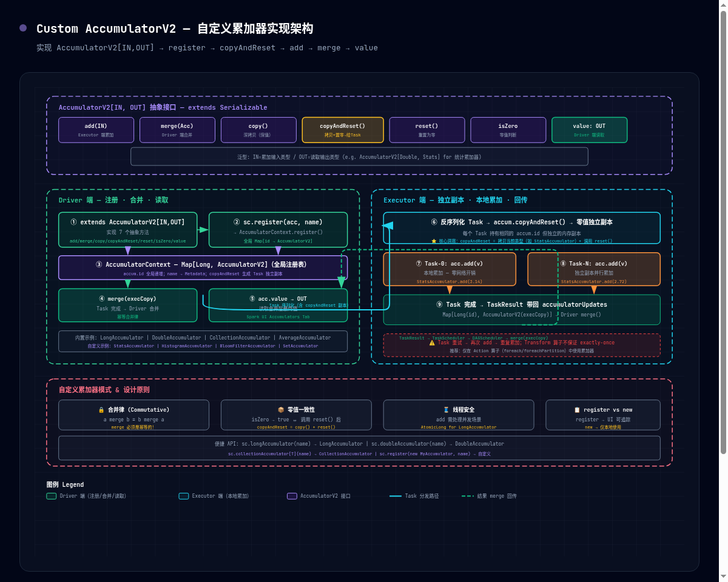The height and width of the screenshot is (582, 728).
Task: Click the 零值一致性 principle card
Action: pyautogui.click(x=296, y=415)
